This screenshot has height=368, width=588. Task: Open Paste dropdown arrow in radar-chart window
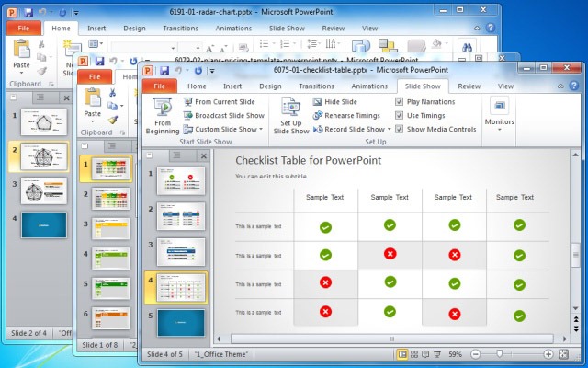pos(21,73)
